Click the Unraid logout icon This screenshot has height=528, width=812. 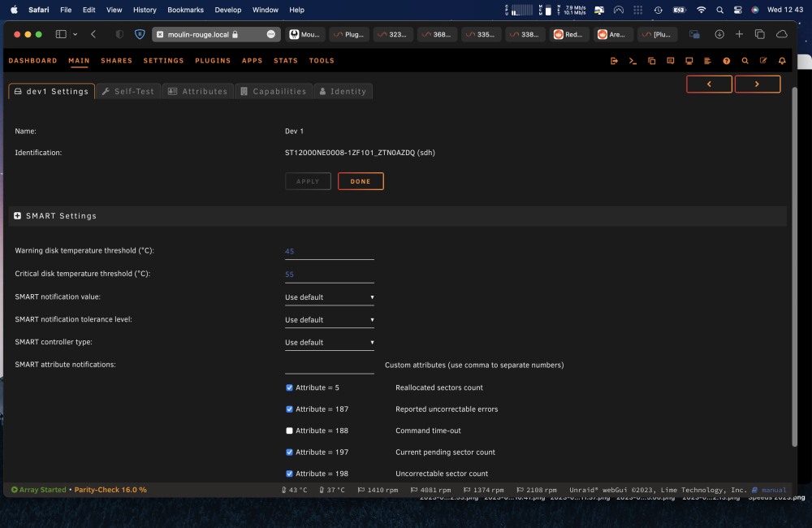coord(614,61)
